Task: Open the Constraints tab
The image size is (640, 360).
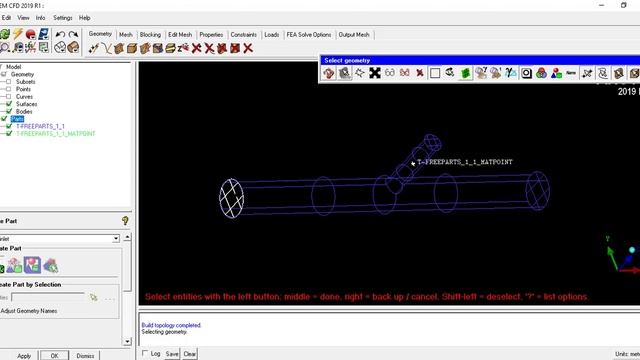Action: 244,35
